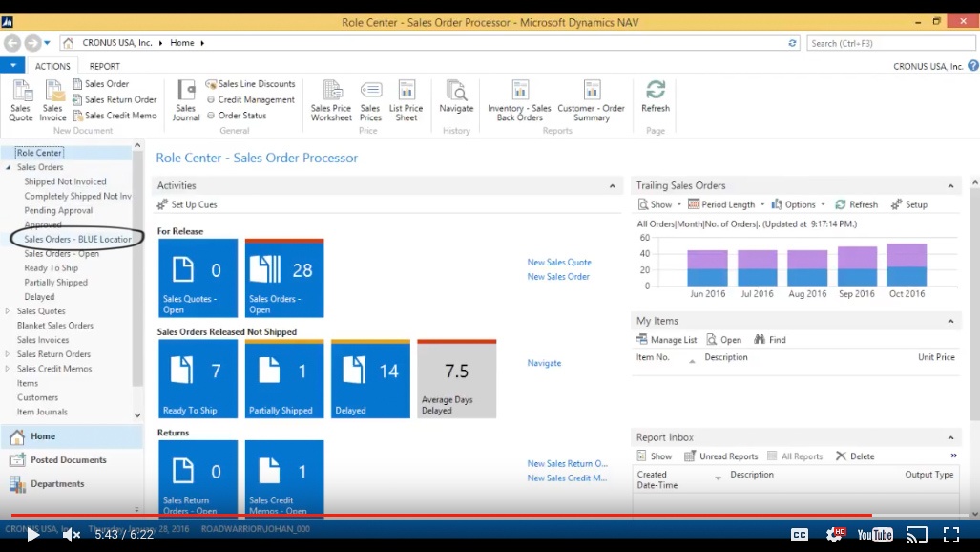
Task: Open the Sales Orders - Open cue tile
Action: tap(284, 278)
